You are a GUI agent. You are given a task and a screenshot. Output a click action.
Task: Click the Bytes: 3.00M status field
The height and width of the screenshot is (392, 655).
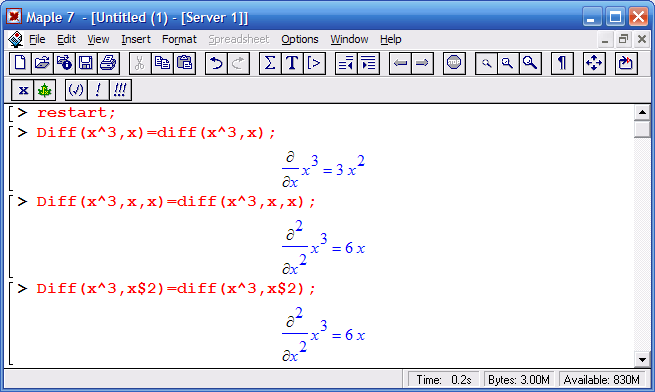(519, 380)
